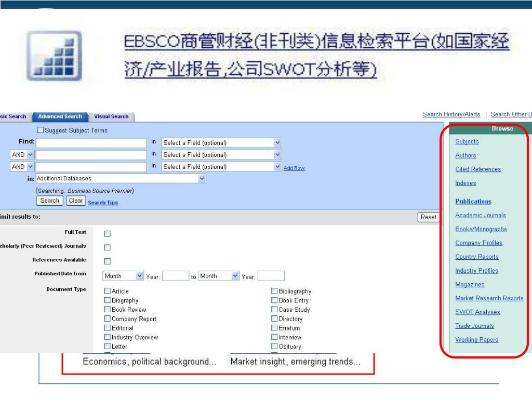Click the Add Row link

click(x=294, y=168)
